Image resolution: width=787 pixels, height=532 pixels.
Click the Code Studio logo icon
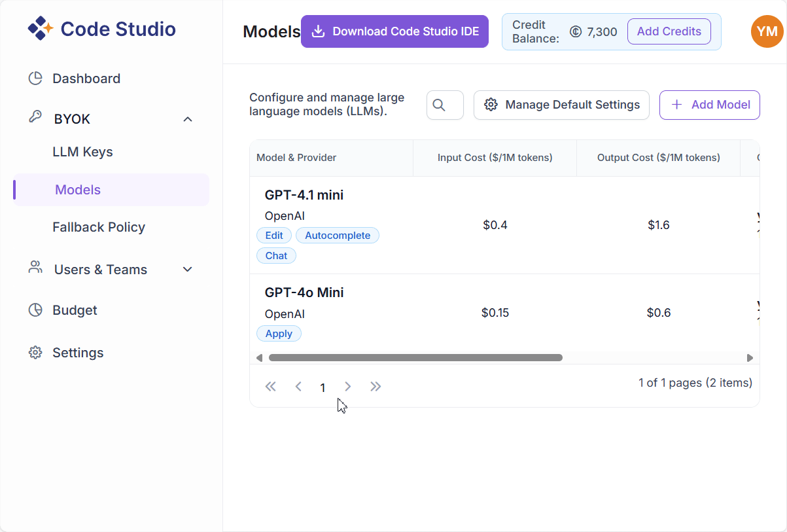(x=41, y=29)
